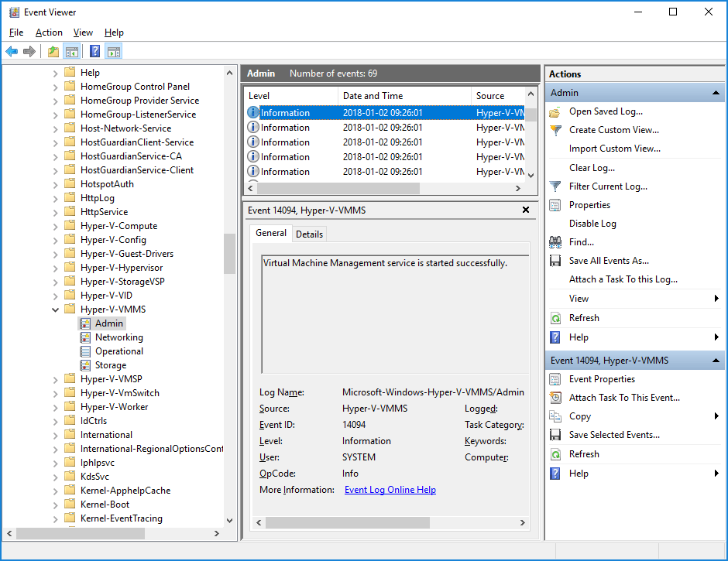The height and width of the screenshot is (561, 728).
Task: Click the Attach Task To This Event icon
Action: point(555,398)
